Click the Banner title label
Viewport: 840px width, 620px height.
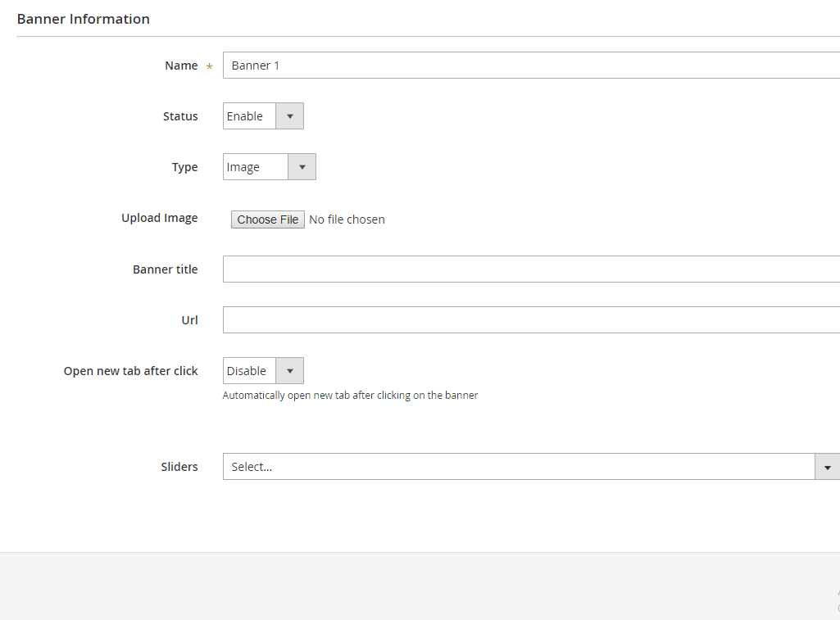[x=166, y=269]
